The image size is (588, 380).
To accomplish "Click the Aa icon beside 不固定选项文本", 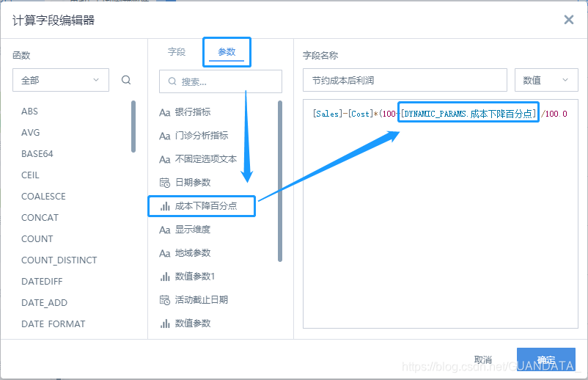I will coord(165,159).
